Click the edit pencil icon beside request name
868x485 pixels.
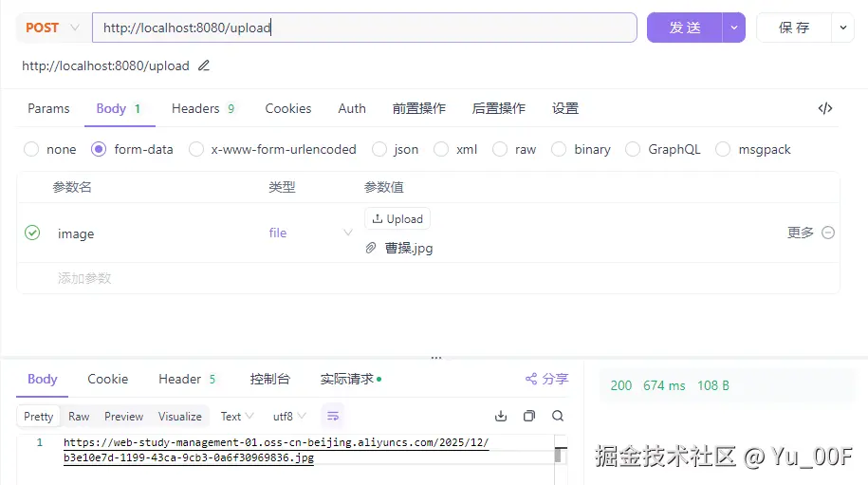click(204, 65)
